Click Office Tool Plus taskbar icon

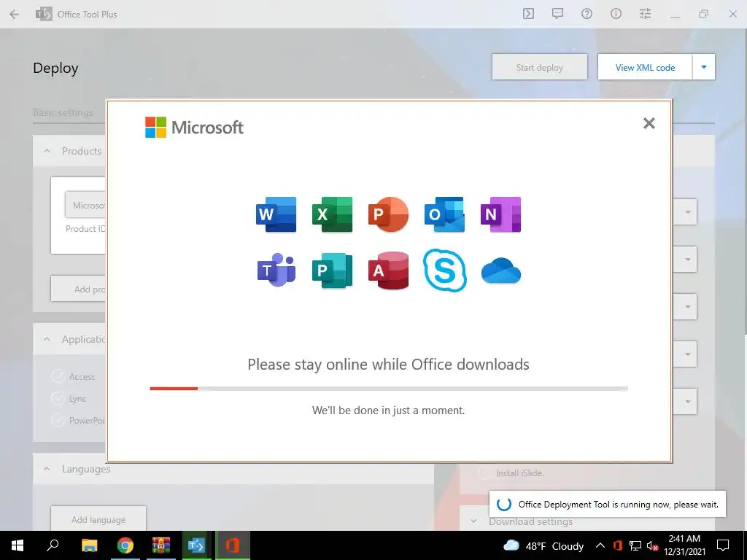click(x=197, y=545)
